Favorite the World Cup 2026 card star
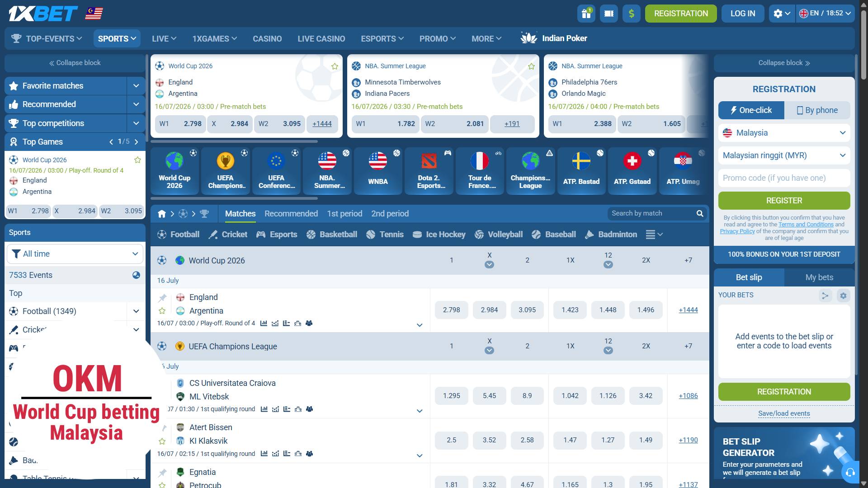This screenshot has height=488, width=868. coord(335,66)
